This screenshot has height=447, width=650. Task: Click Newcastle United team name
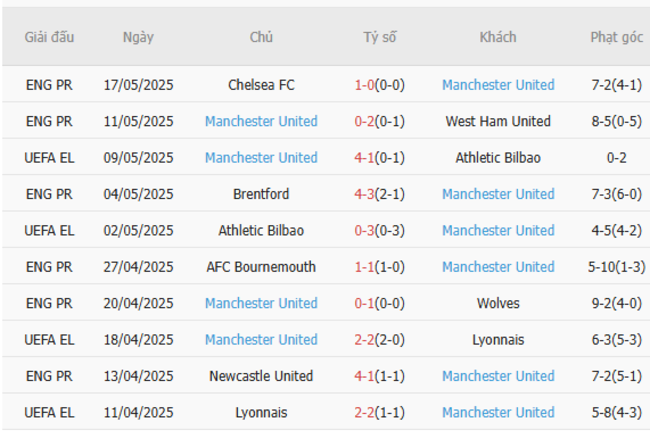261,376
